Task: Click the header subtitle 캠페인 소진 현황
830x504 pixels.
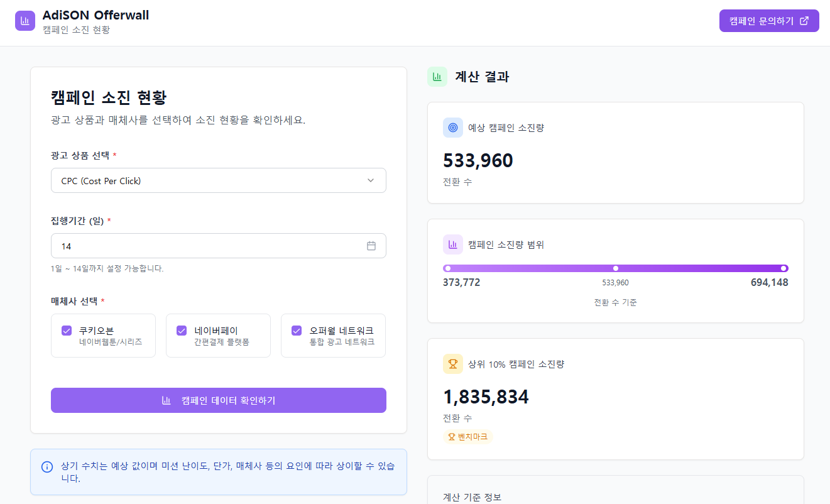Action: tap(76, 30)
